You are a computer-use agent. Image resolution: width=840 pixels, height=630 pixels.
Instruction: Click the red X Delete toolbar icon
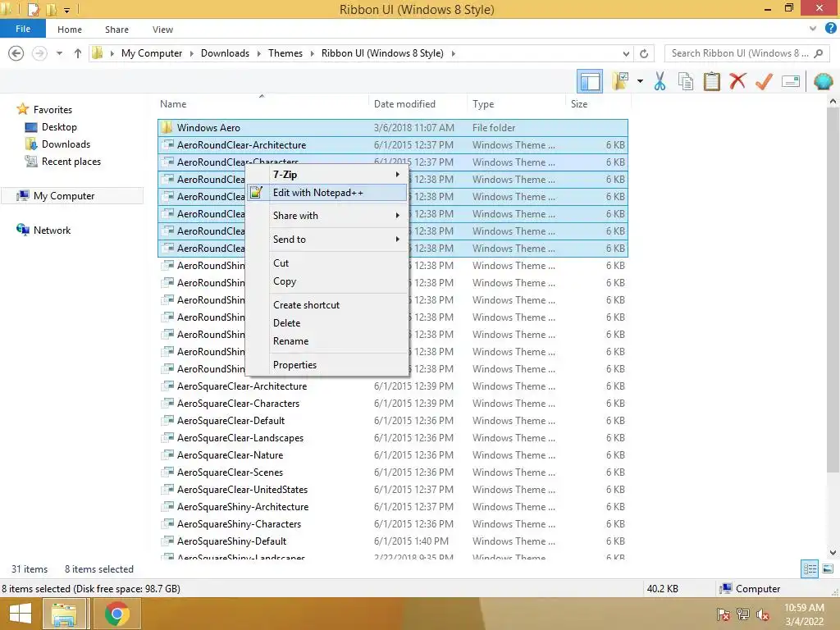pos(737,81)
